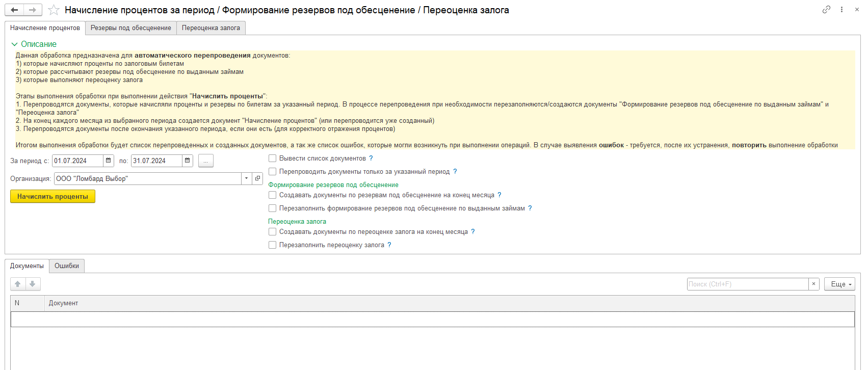Viewport: 868px width, 370px height.
Task: Collapse the 'Описание' section
Action: [x=34, y=44]
